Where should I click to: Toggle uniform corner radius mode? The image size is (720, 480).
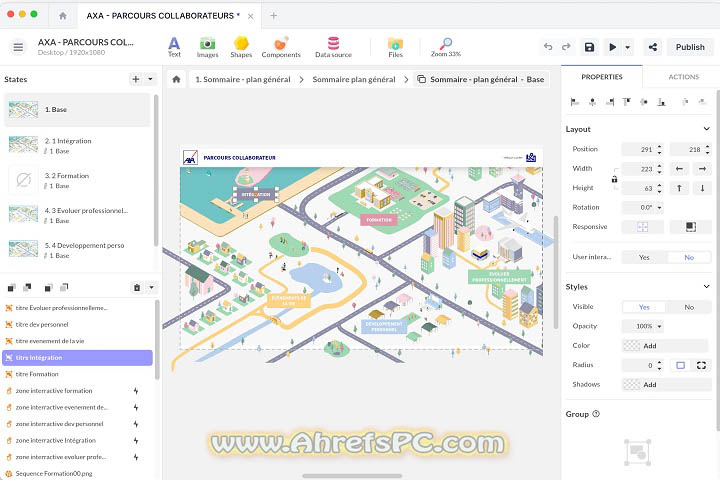click(x=681, y=365)
